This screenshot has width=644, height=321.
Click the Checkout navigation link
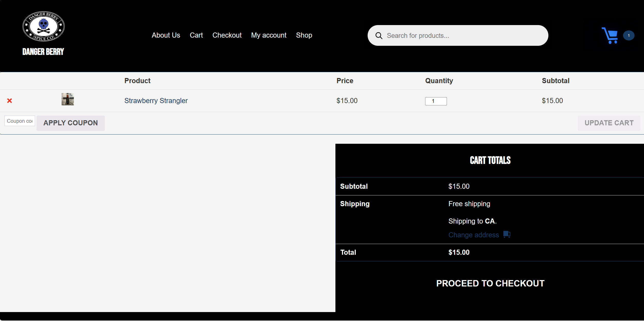[227, 35]
